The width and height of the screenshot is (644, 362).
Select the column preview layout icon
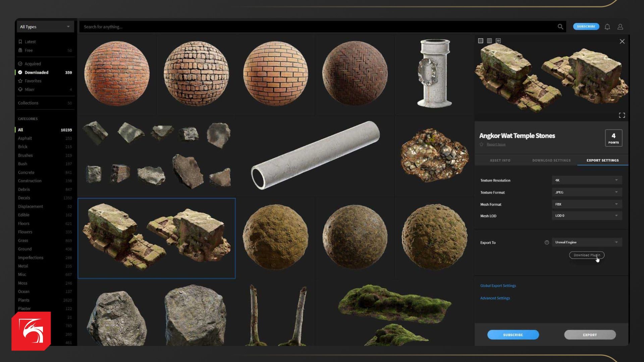[489, 41]
